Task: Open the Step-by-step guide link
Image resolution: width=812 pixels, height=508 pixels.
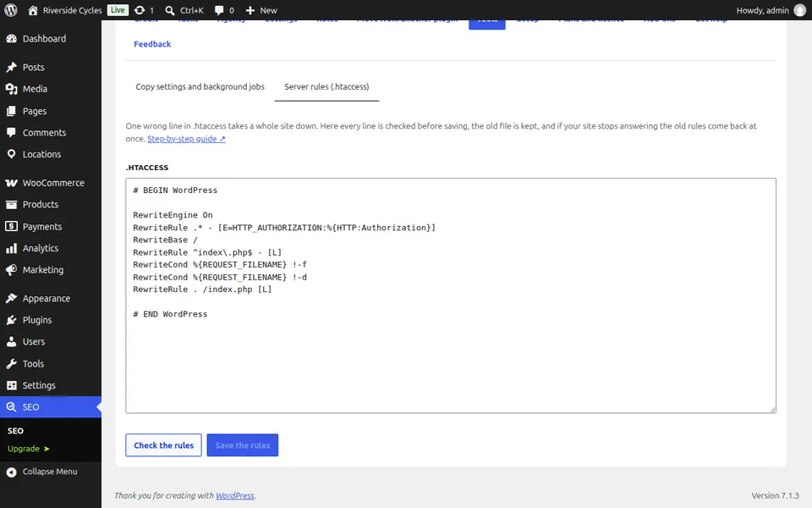Action: tap(186, 138)
